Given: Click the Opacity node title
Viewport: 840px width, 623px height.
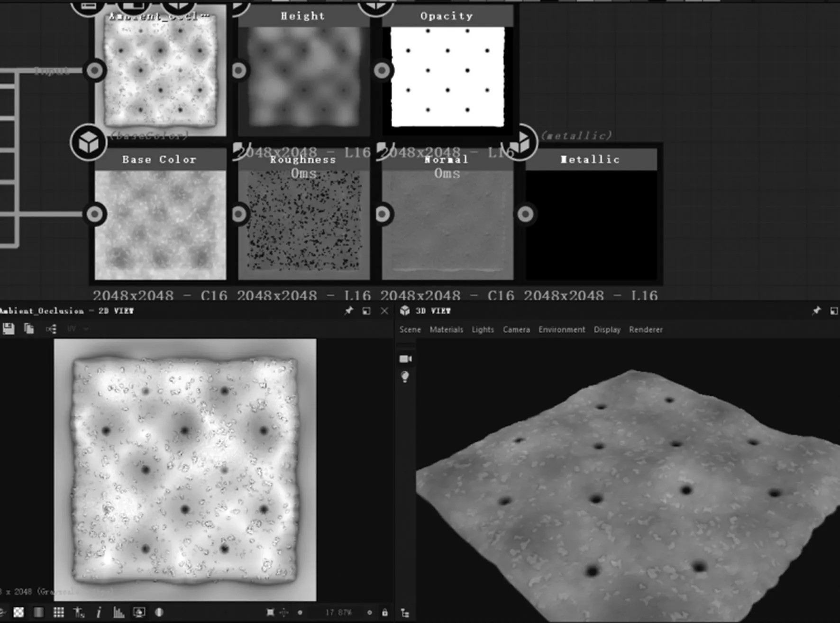Looking at the screenshot, I should click(x=447, y=16).
